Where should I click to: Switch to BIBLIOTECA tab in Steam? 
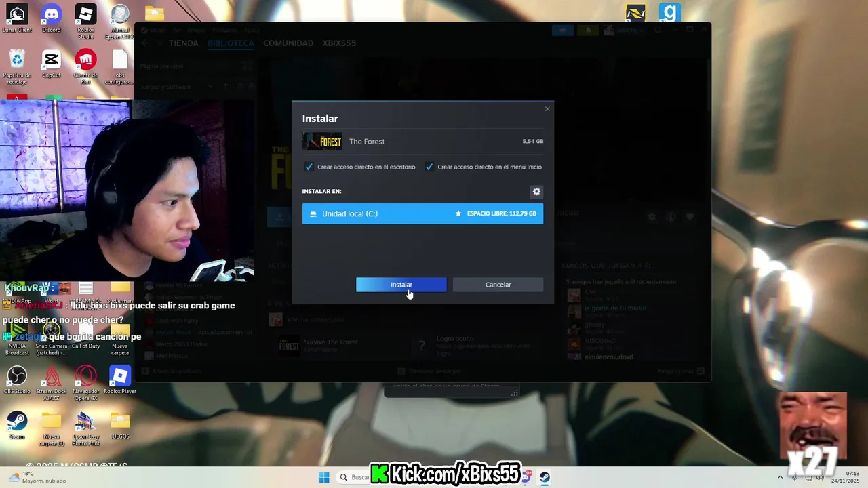231,43
